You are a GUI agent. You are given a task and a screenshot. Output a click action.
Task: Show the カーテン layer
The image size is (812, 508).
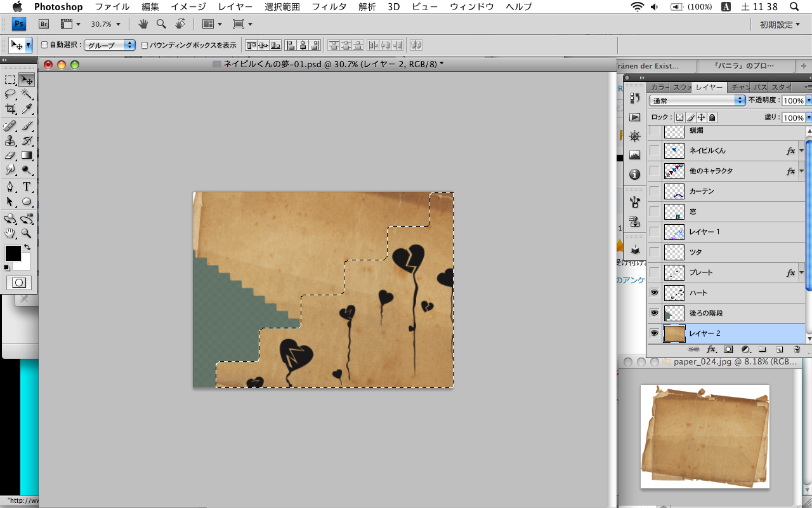(x=654, y=191)
